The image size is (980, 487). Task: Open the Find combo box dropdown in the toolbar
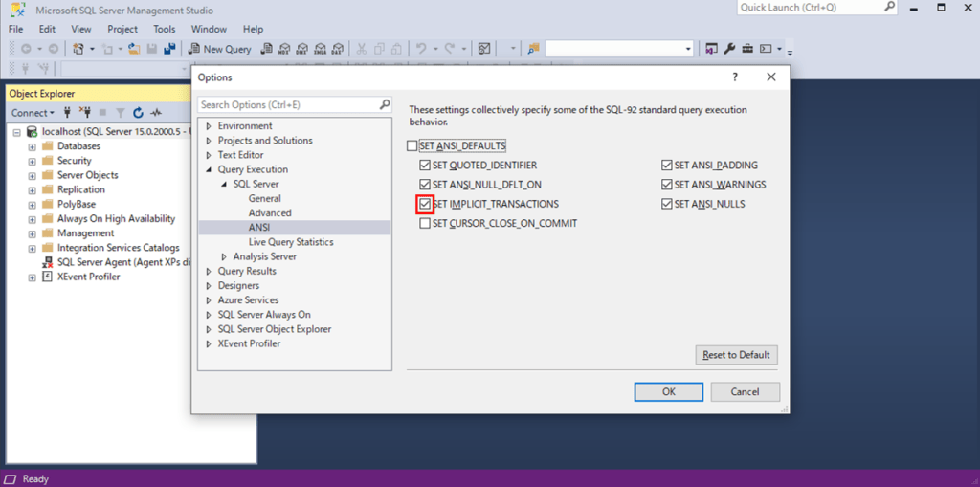click(688, 49)
